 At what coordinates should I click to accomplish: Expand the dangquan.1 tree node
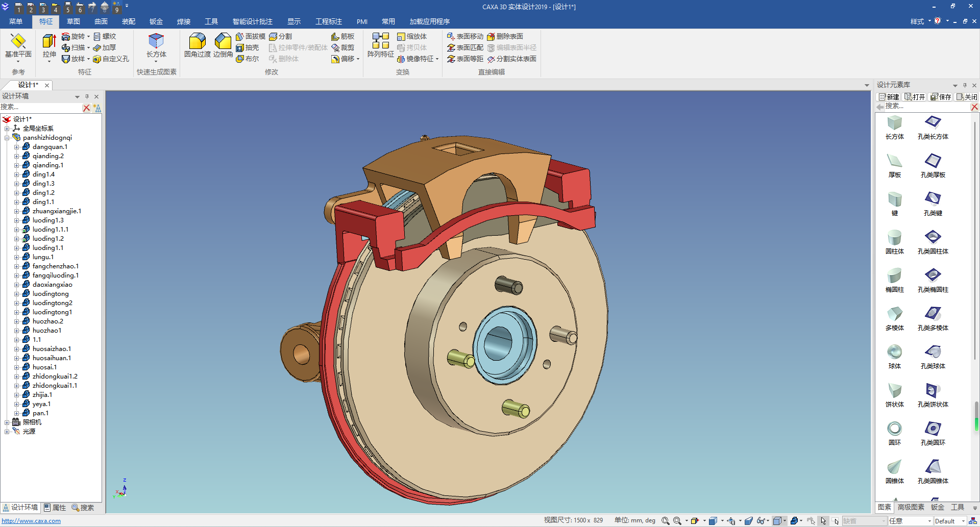pos(16,147)
